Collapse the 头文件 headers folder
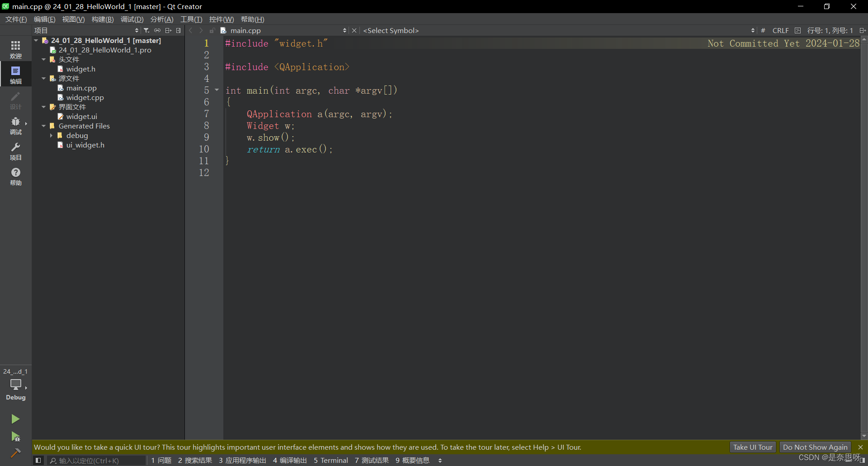The height and width of the screenshot is (466, 868). 44,59
